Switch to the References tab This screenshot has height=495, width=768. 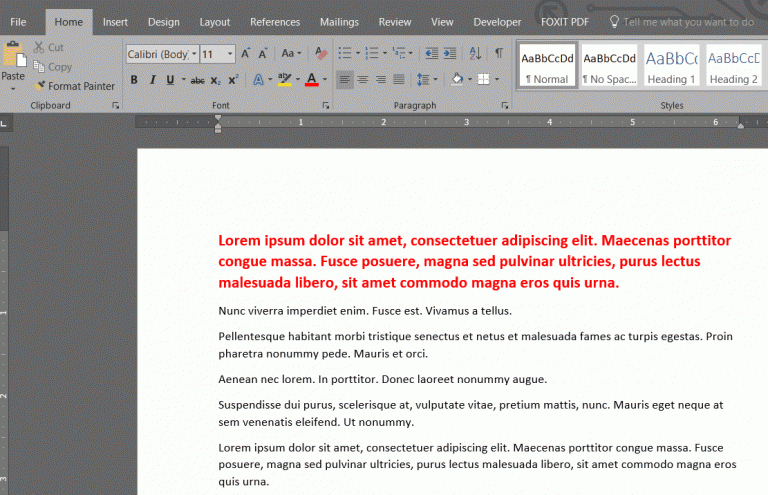(275, 22)
